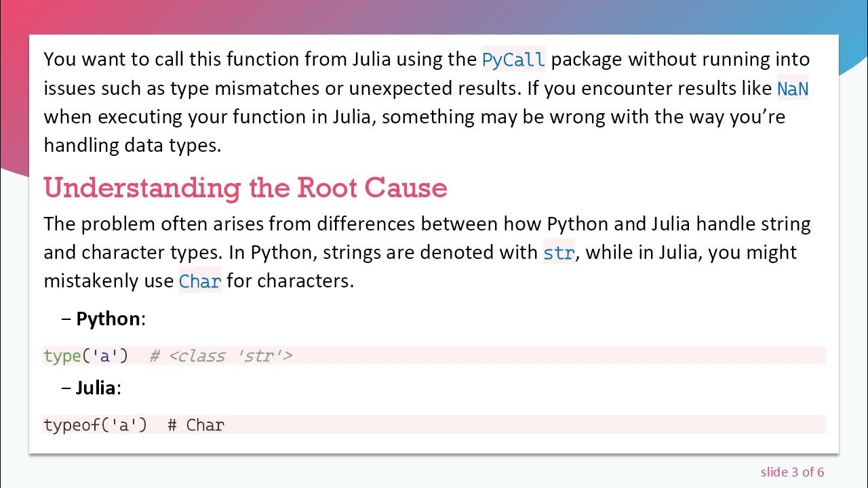Click the PyCall inline code text
Image resolution: width=868 pixels, height=488 pixels.
[x=513, y=60]
